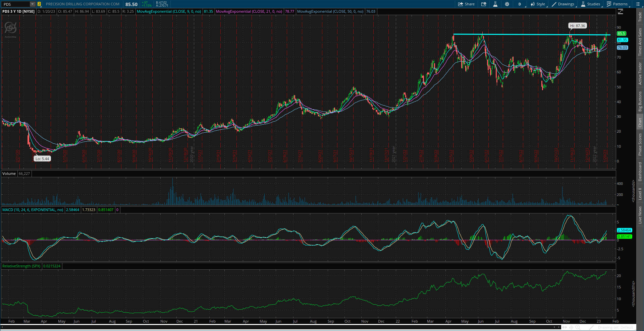Click the PDS symbol input field
The height and width of the screenshot is (331, 644).
(x=15, y=4)
